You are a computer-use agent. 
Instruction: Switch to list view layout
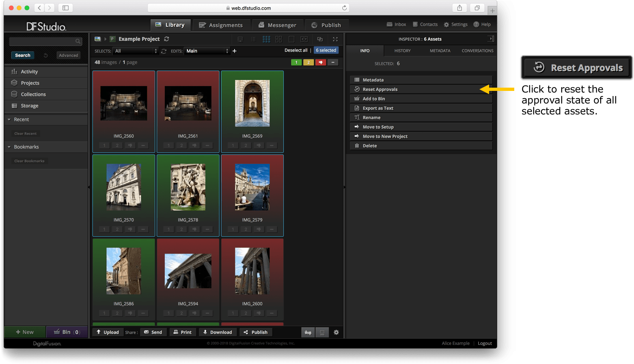(x=253, y=39)
